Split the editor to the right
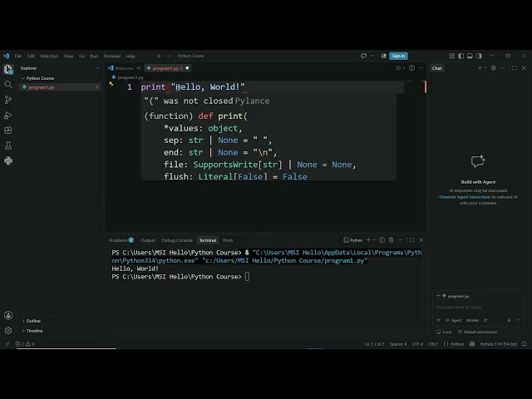This screenshot has height=399, width=532. 412,68
